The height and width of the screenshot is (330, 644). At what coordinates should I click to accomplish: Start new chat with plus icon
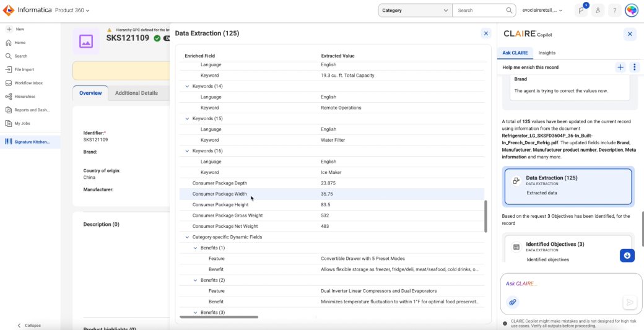point(620,67)
